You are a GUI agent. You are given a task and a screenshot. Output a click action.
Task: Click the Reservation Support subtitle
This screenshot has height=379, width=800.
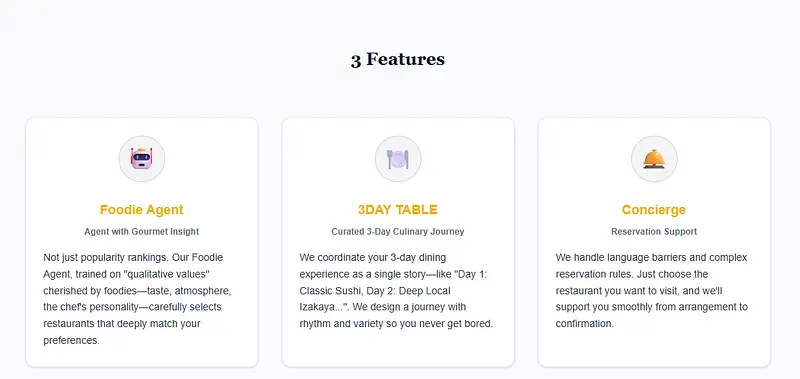tap(654, 232)
